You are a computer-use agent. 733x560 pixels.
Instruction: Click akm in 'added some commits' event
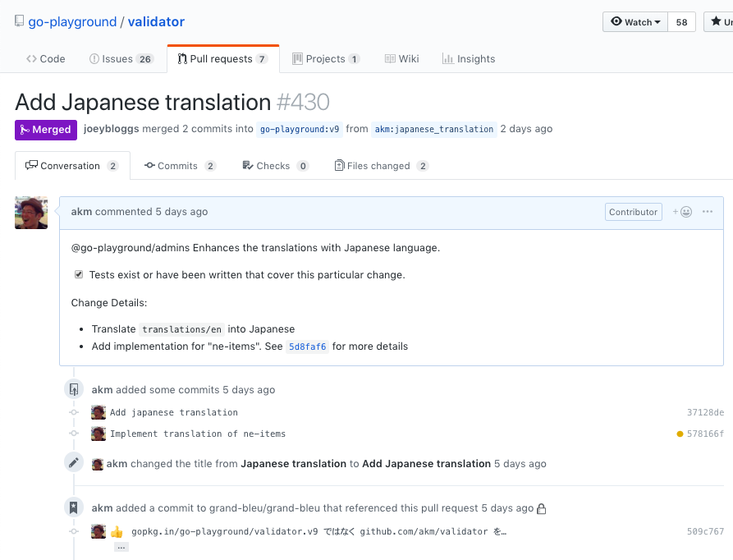click(x=102, y=390)
